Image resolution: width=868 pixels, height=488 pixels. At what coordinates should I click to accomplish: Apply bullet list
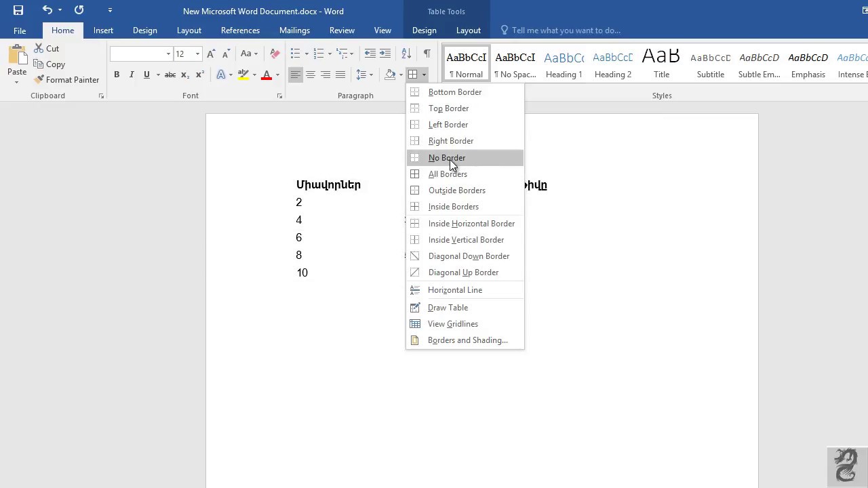point(296,54)
